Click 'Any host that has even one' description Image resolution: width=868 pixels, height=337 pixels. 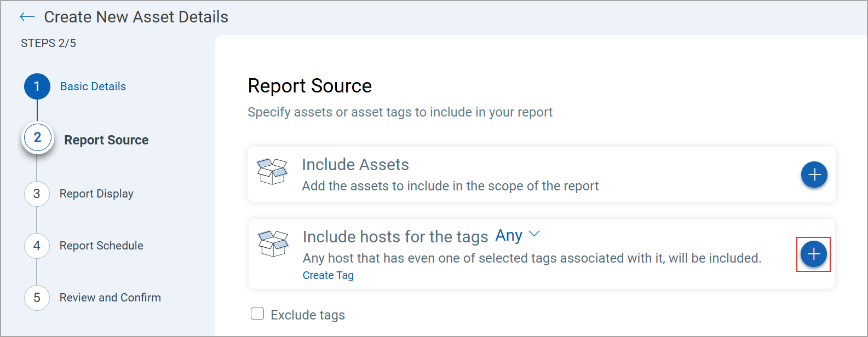click(532, 258)
